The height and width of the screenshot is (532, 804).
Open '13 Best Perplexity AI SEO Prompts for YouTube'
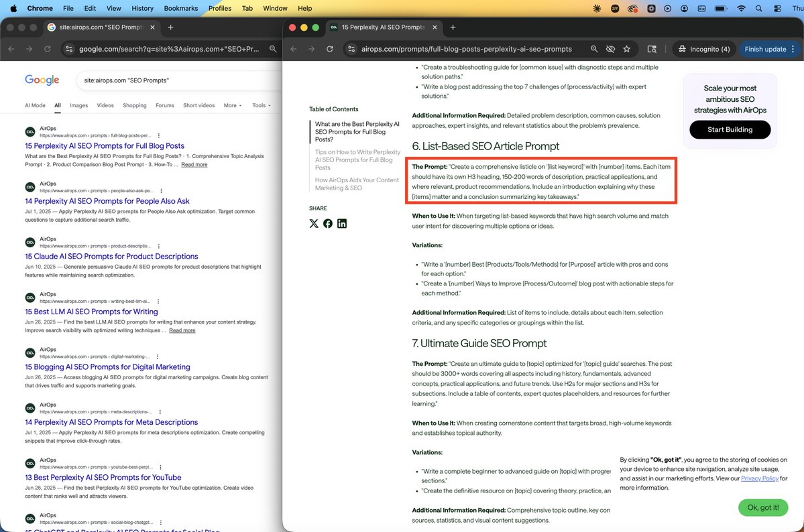[103, 478]
